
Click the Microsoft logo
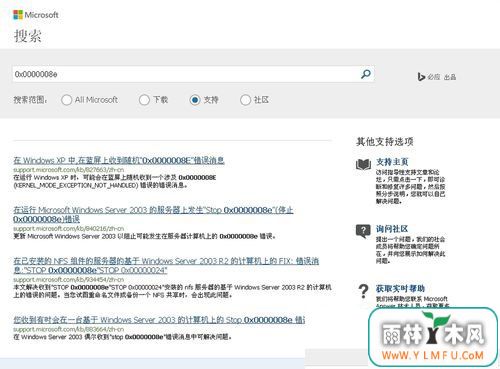tap(36, 15)
